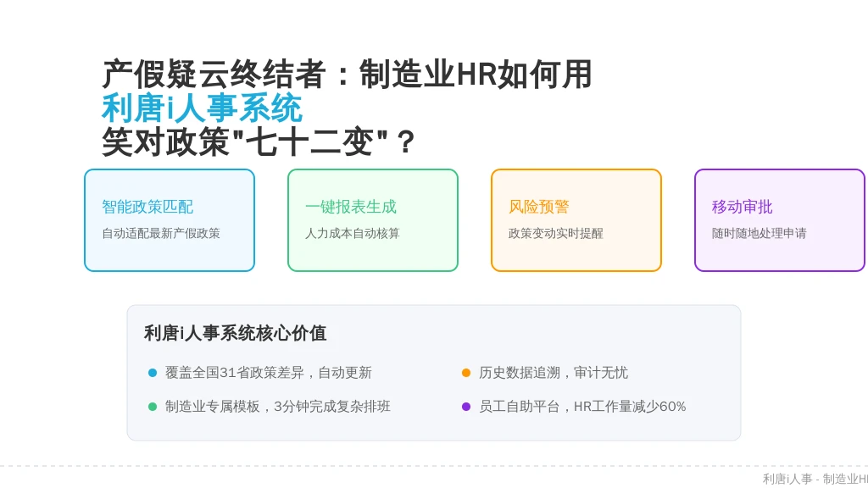This screenshot has height=488, width=868.
Task: Click the orange bullet before 历史数据追溯
Action: click(466, 373)
